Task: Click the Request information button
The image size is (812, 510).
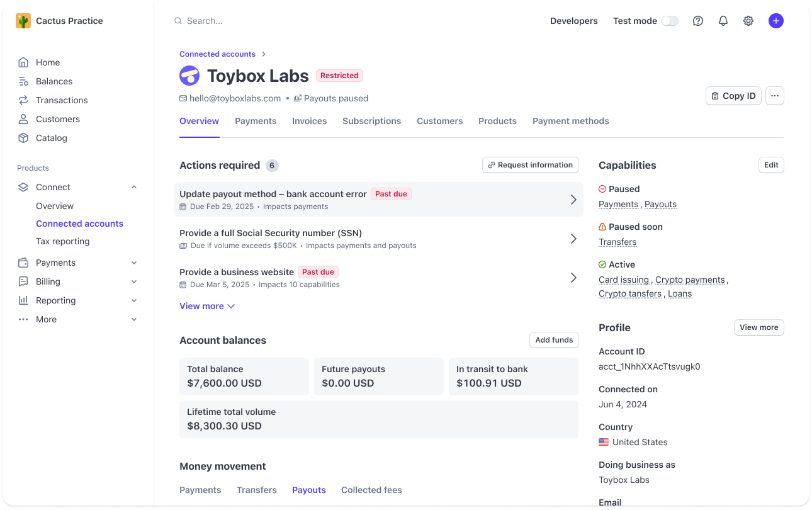Action: click(531, 165)
